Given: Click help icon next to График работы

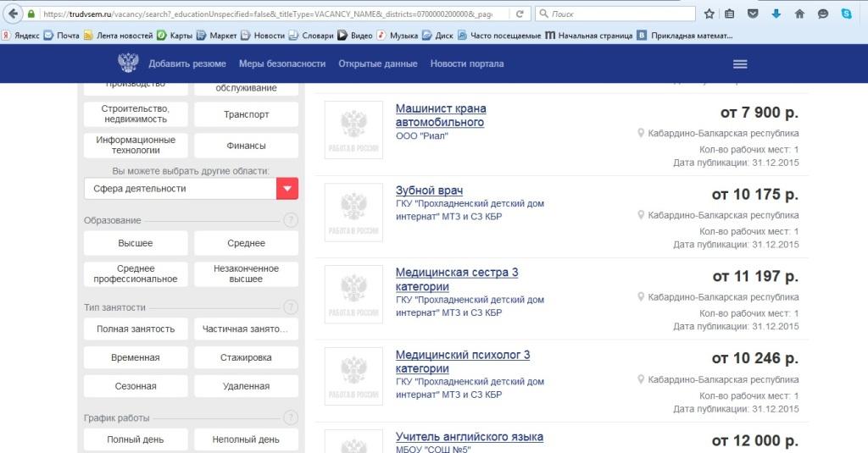Looking at the screenshot, I should [291, 417].
